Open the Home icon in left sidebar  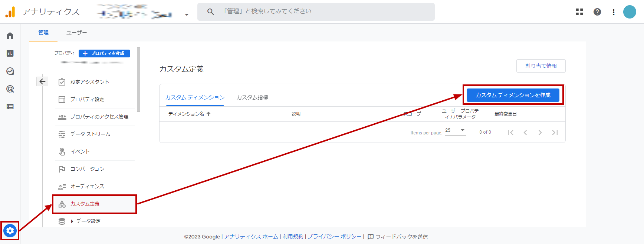pos(10,36)
